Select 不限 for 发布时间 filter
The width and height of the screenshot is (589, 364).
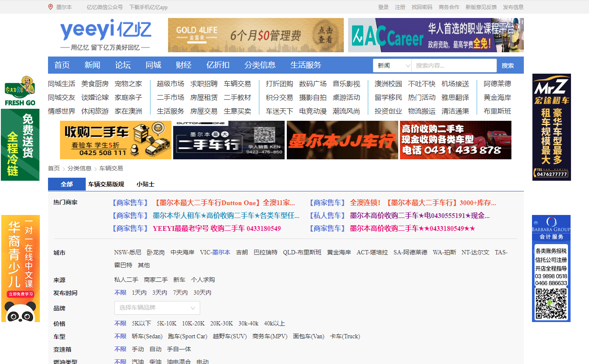120,293
